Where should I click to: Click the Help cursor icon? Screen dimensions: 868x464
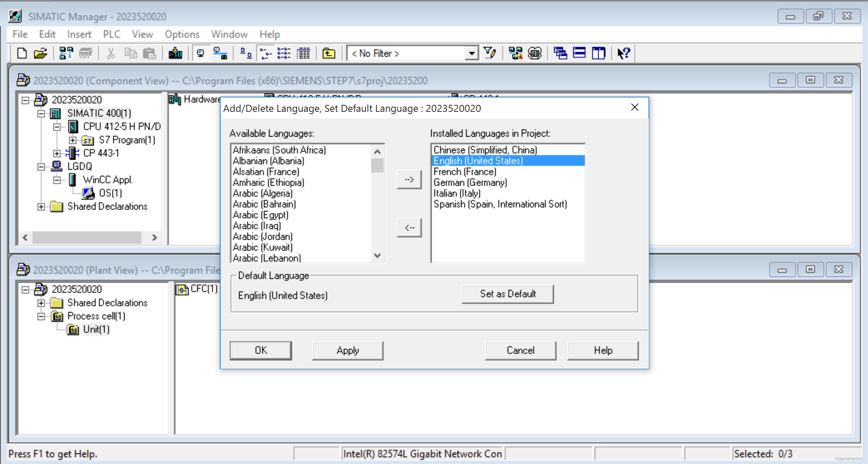(623, 53)
